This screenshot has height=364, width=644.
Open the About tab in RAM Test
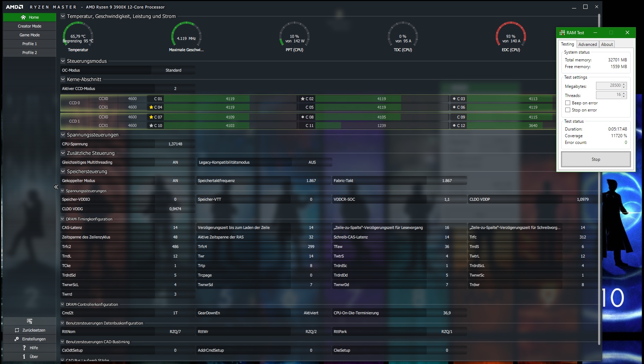click(x=607, y=44)
